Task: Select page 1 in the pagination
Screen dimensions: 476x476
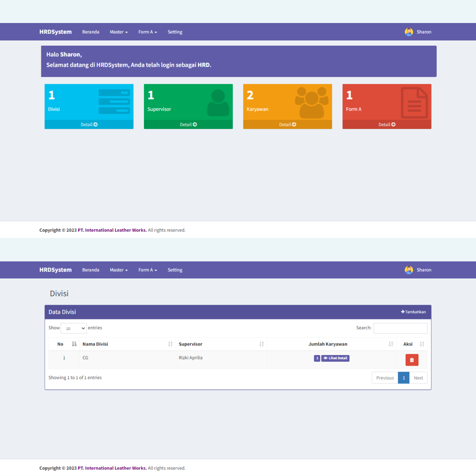Action: (x=404, y=378)
